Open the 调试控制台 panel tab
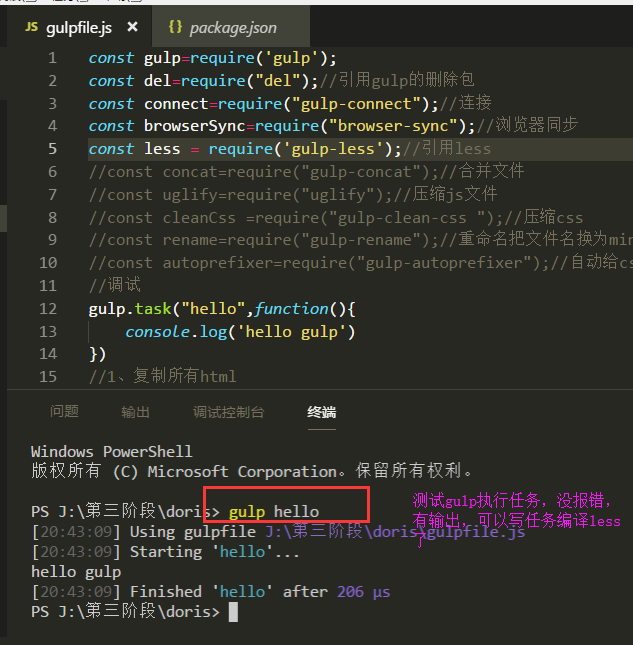 tap(228, 411)
